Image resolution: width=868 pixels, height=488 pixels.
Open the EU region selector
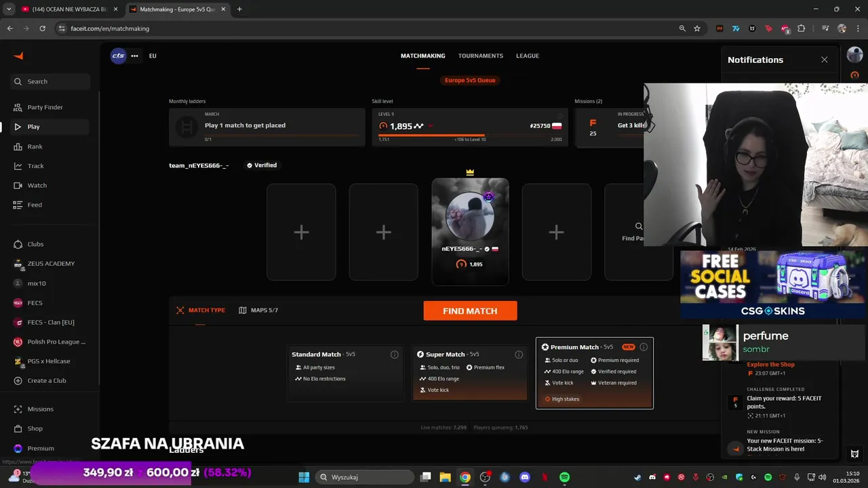(x=153, y=56)
